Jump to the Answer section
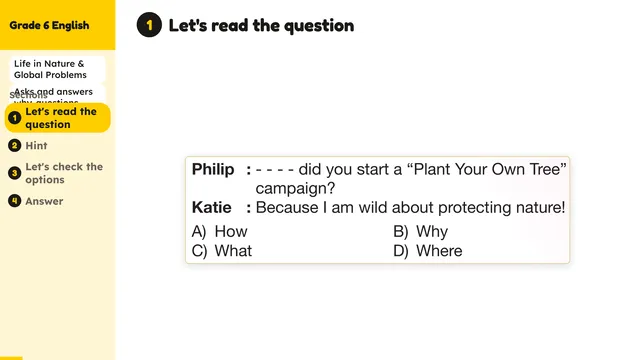 (44, 201)
